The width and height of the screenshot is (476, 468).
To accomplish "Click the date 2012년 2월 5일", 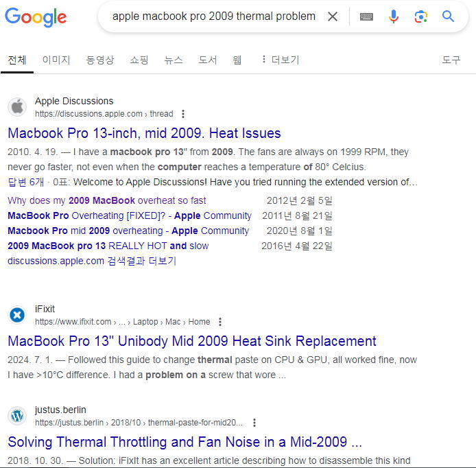I will pyautogui.click(x=300, y=200).
